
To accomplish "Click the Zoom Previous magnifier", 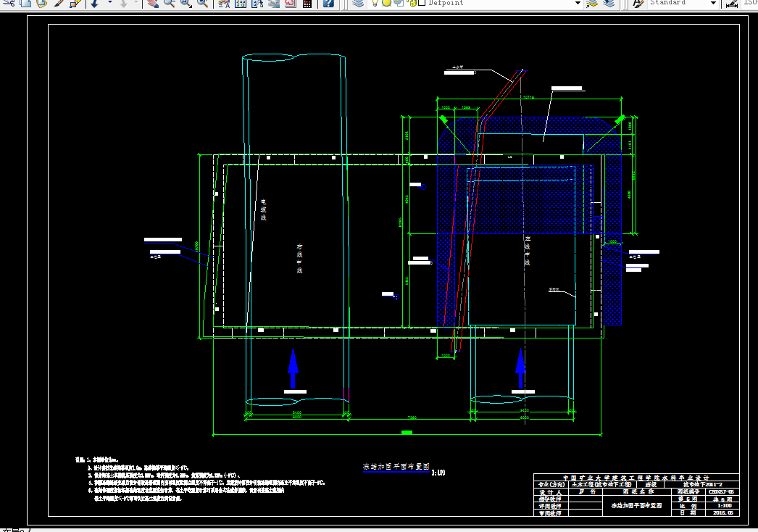I will click(203, 3).
